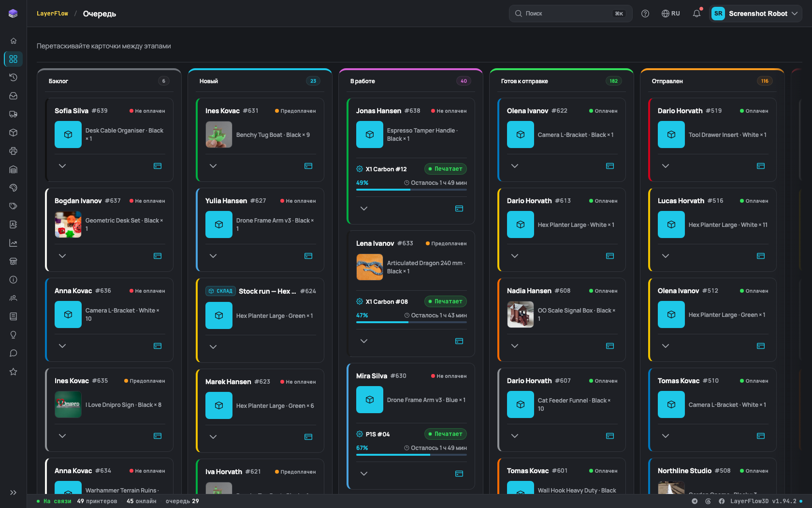The image size is (812, 508).
Task: Click the Бэклог column count badge 6
Action: pyautogui.click(x=163, y=81)
